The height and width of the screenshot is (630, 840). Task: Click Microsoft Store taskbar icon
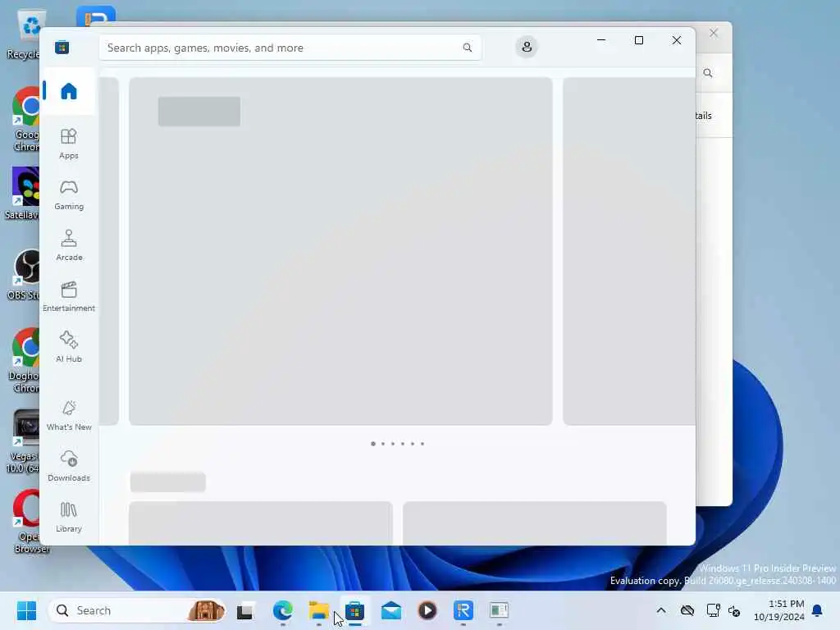click(354, 610)
